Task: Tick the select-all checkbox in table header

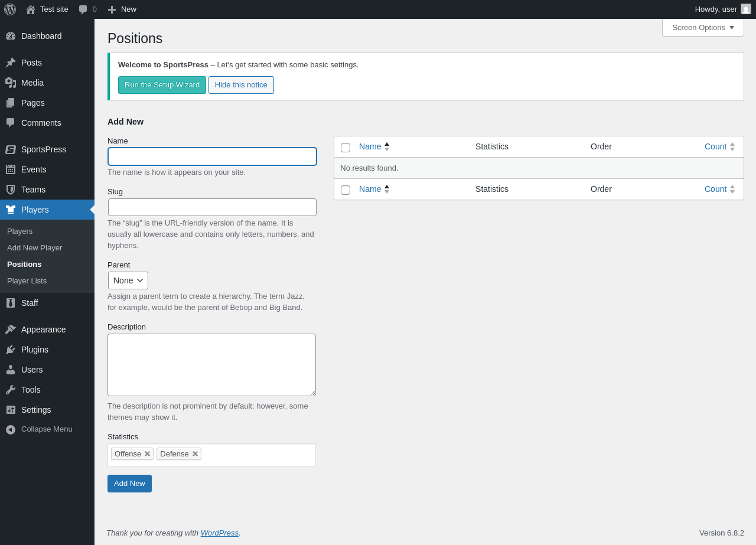Action: coord(346,148)
